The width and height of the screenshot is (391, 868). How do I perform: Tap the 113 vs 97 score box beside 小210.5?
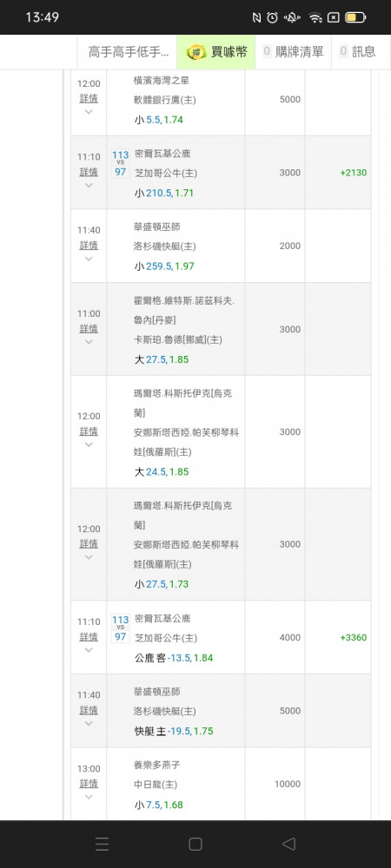120,163
